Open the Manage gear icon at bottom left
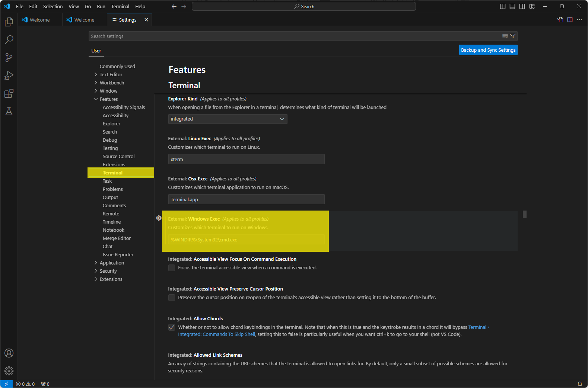The width and height of the screenshot is (588, 388). point(9,371)
